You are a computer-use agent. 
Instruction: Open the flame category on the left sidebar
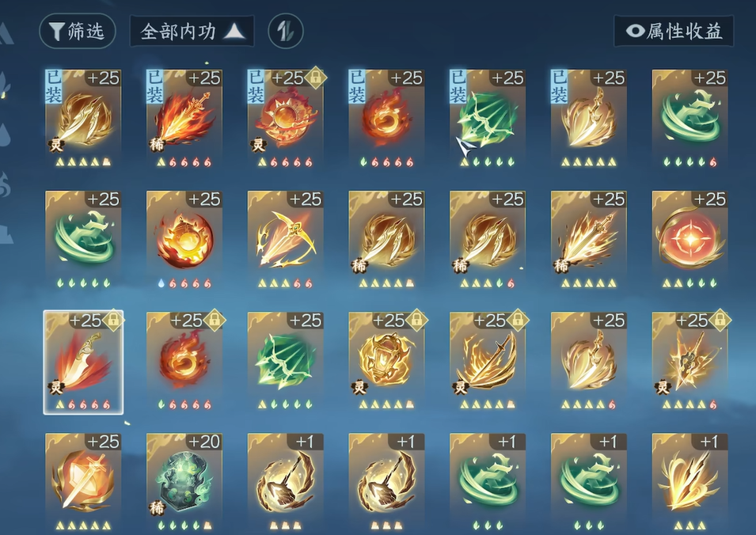click(x=5, y=184)
